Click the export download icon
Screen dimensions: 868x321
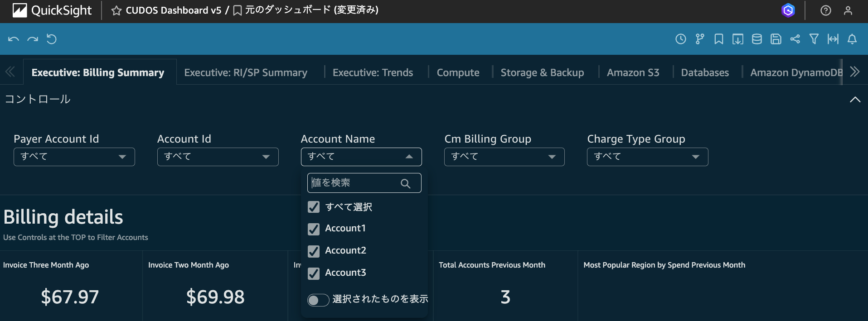(x=738, y=39)
